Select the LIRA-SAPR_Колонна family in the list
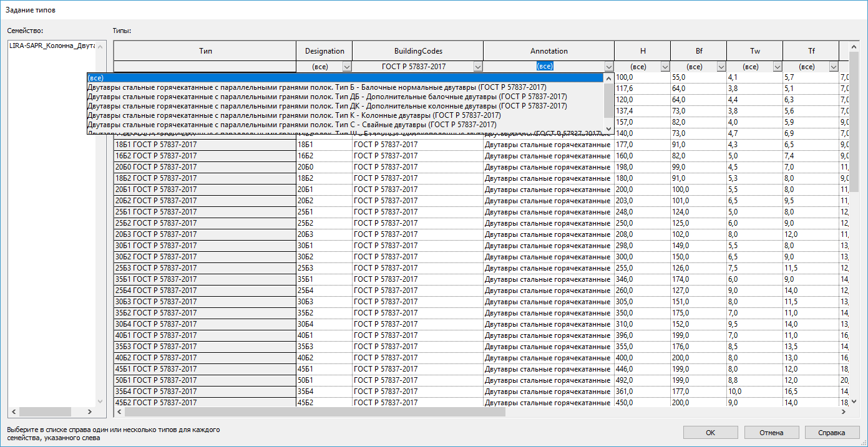 point(52,47)
